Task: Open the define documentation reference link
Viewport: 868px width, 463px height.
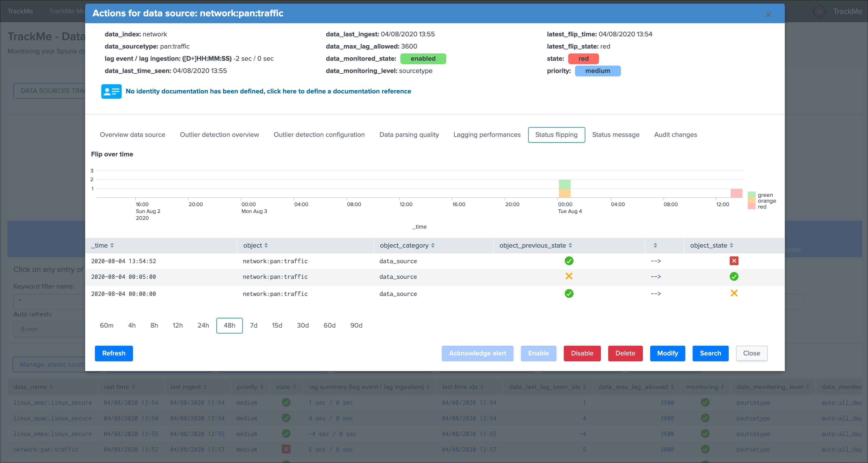Action: tap(268, 91)
